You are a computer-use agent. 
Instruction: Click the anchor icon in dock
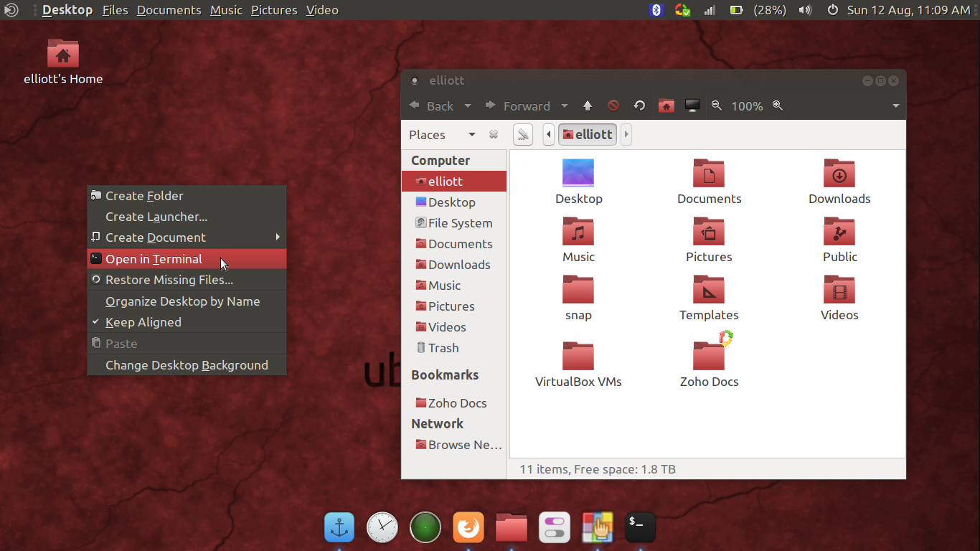pos(339,528)
